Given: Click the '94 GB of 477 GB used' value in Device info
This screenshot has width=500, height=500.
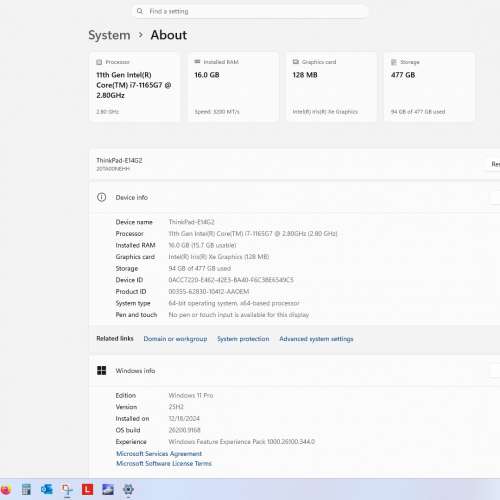Looking at the screenshot, I should coord(200,268).
